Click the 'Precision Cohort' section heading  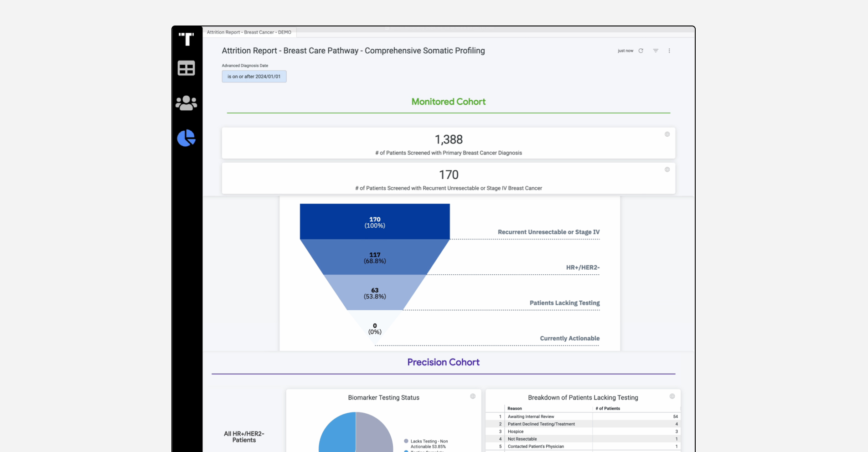click(x=443, y=362)
